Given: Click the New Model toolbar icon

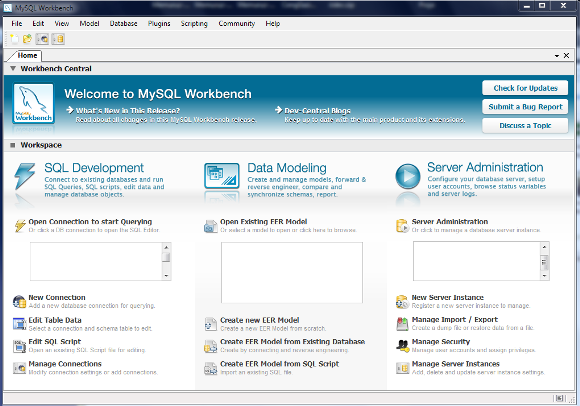Looking at the screenshot, I should [x=14, y=39].
